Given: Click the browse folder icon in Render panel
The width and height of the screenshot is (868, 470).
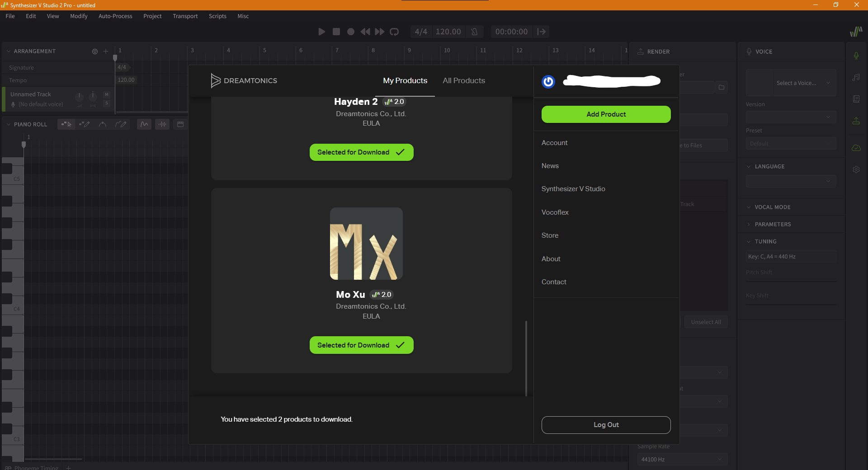Looking at the screenshot, I should tap(722, 87).
